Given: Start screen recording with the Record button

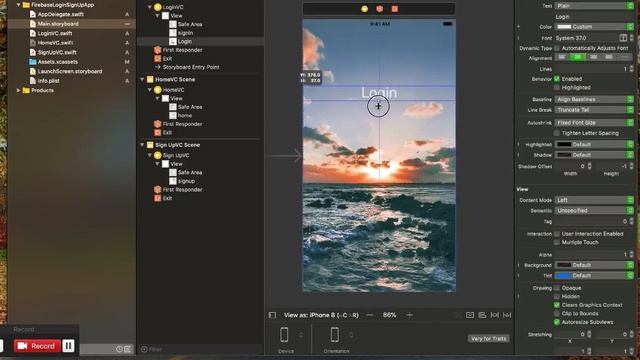Looking at the screenshot, I should [x=37, y=346].
